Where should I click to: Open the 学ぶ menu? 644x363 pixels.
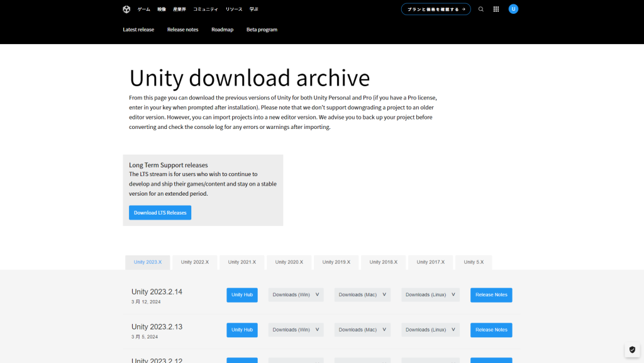coord(254,9)
